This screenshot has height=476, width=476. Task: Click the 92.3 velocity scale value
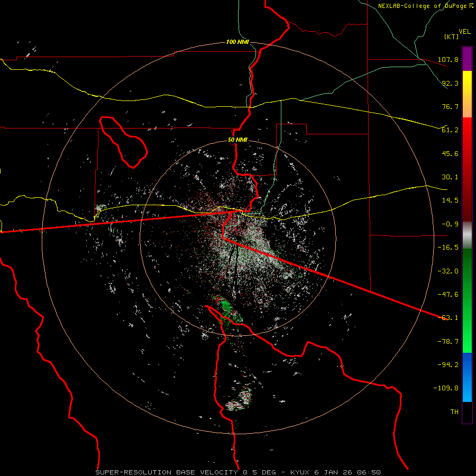[450, 83]
